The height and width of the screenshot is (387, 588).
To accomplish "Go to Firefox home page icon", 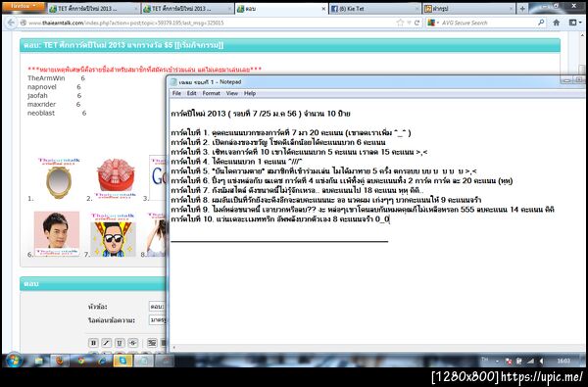I will click(557, 23).
